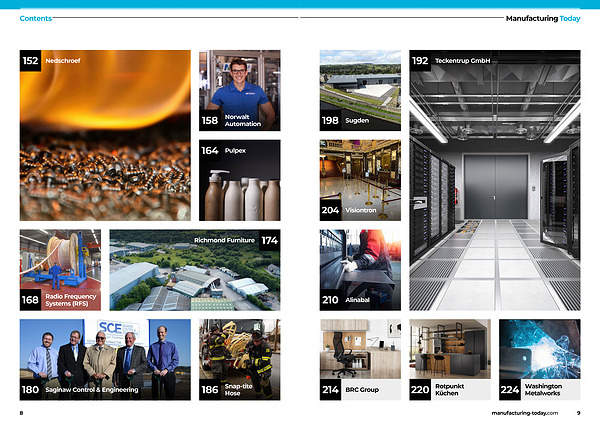Click page number 210 label
Screen dimensions: 600x424
pyautogui.click(x=330, y=300)
